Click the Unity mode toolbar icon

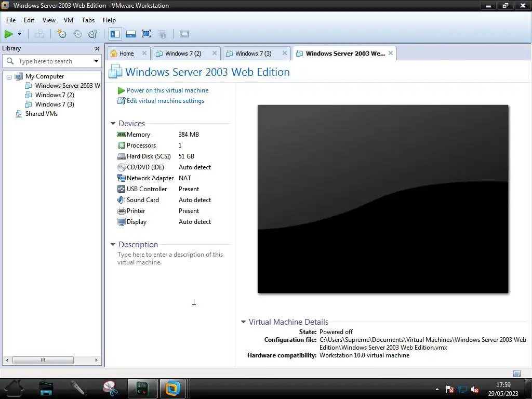pyautogui.click(x=162, y=34)
